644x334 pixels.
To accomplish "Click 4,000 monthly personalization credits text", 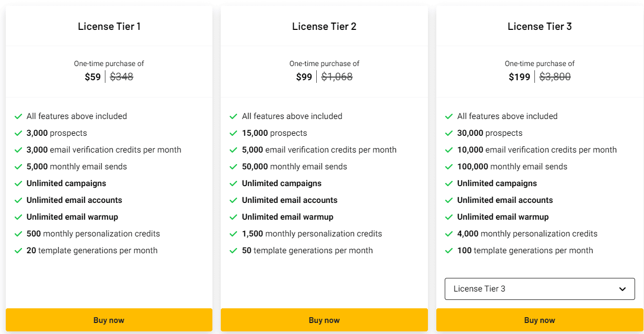I will (528, 234).
